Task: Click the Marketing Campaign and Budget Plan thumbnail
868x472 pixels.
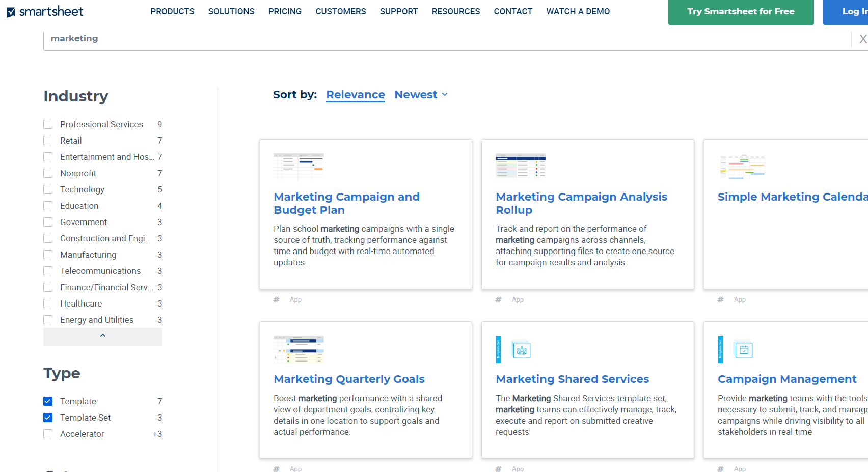Action: 299,166
